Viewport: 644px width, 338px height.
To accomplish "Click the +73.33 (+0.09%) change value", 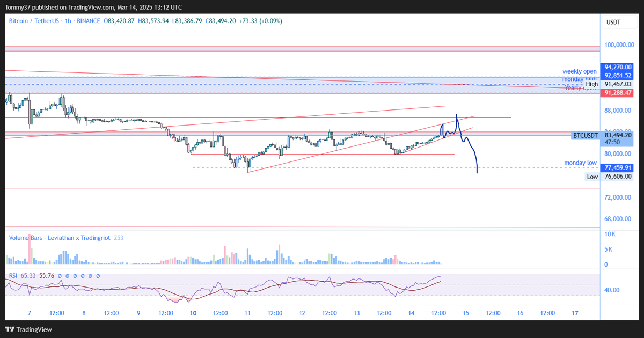I will [260, 21].
